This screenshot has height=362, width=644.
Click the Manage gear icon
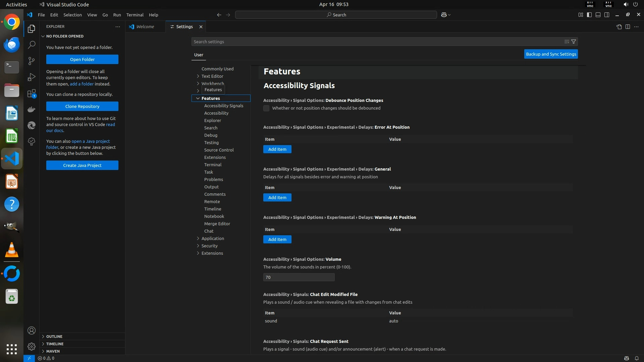(x=32, y=346)
